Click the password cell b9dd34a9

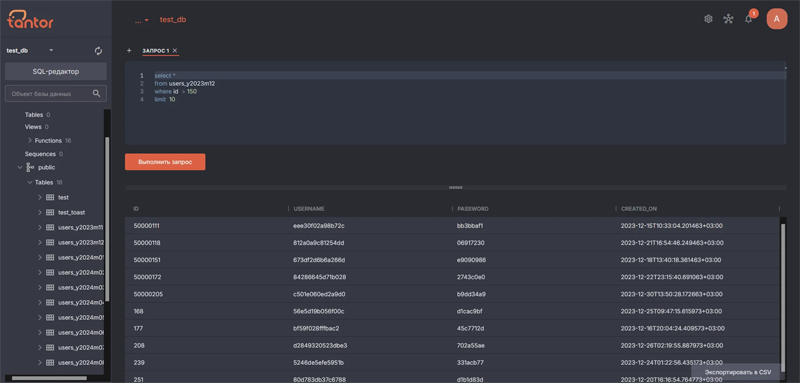point(471,294)
